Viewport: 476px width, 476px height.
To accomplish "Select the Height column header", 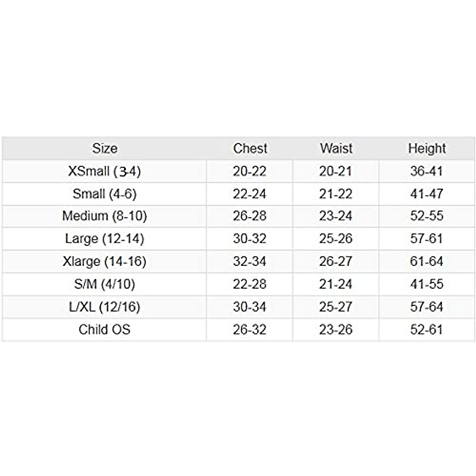I will [x=427, y=148].
